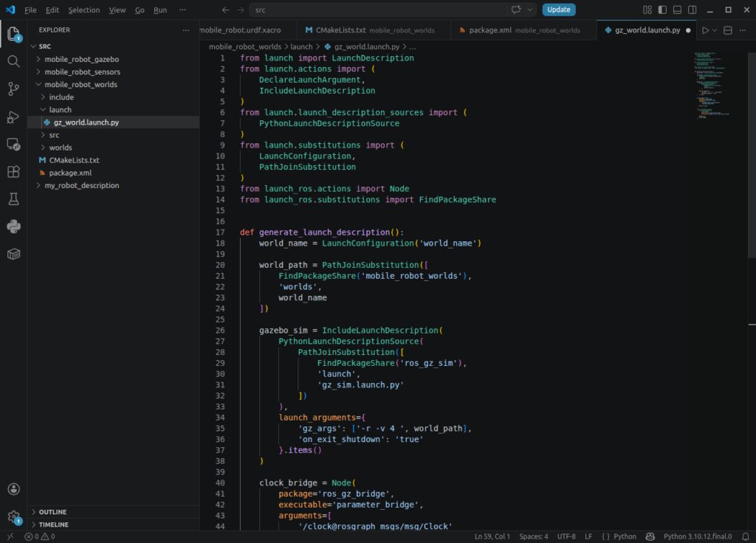Open Remote Explorer icon
756x543 pixels.
(x=13, y=144)
